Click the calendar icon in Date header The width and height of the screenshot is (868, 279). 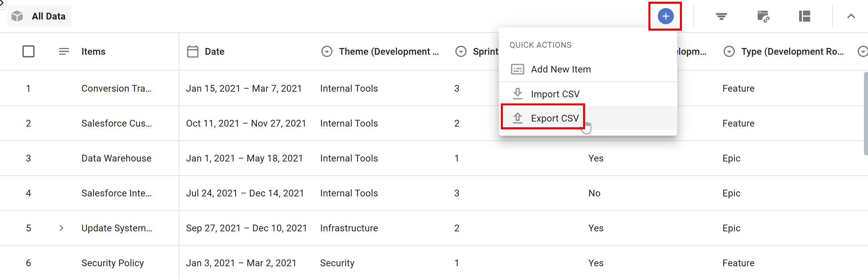[x=192, y=52]
